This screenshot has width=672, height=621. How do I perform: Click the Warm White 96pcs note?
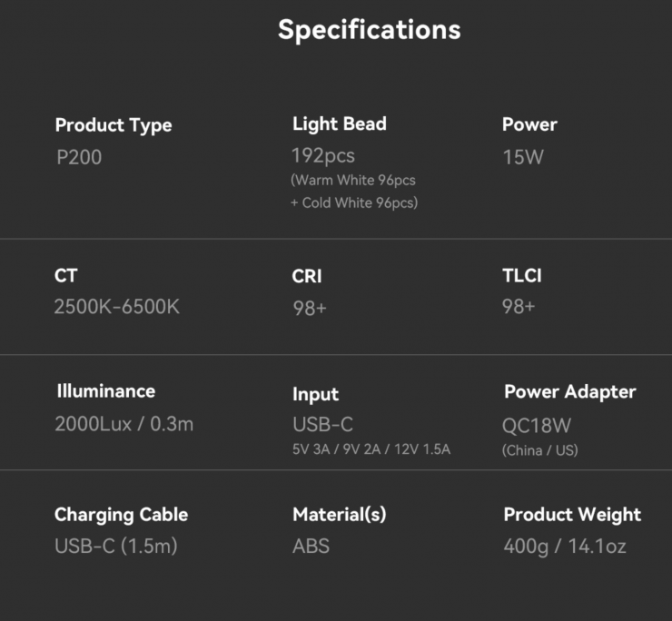(353, 181)
